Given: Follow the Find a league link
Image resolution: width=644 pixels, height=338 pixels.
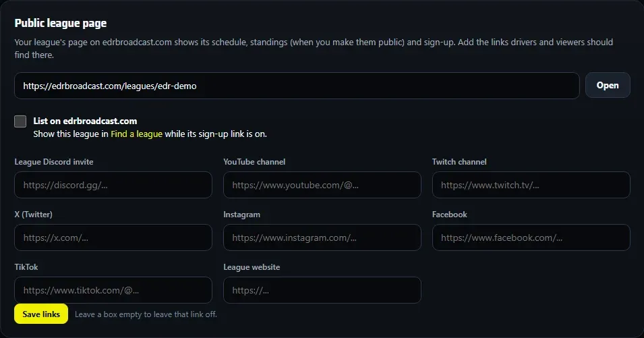Looking at the screenshot, I should pyautogui.click(x=136, y=134).
